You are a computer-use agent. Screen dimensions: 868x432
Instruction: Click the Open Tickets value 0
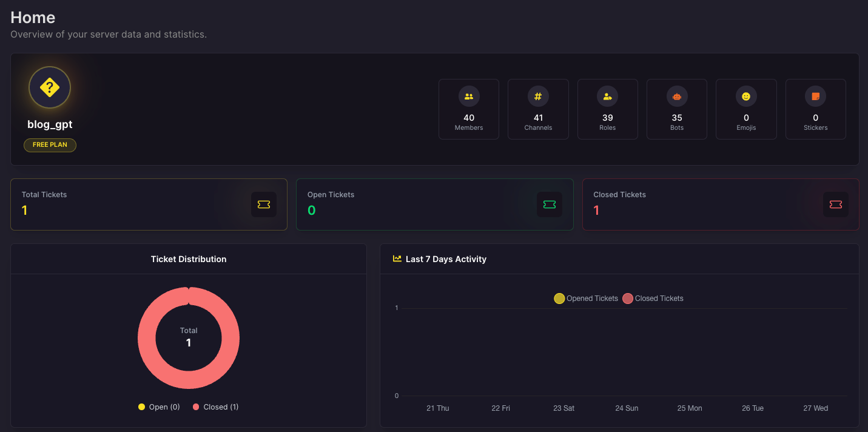(x=311, y=211)
